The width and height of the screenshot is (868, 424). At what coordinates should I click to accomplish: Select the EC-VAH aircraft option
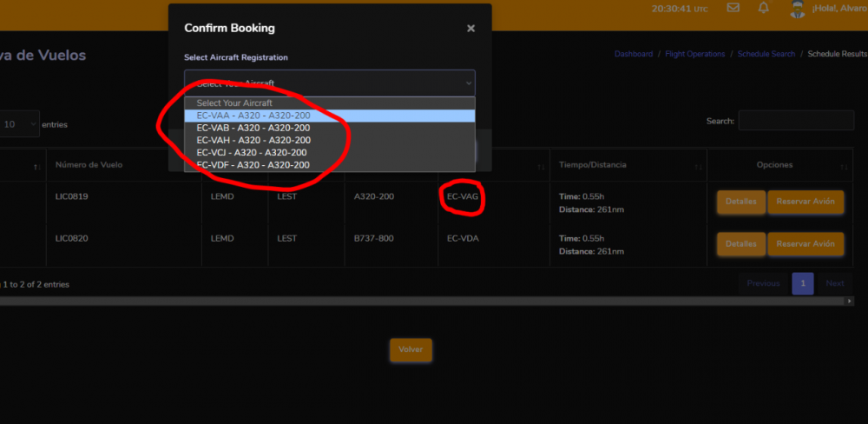pos(329,140)
